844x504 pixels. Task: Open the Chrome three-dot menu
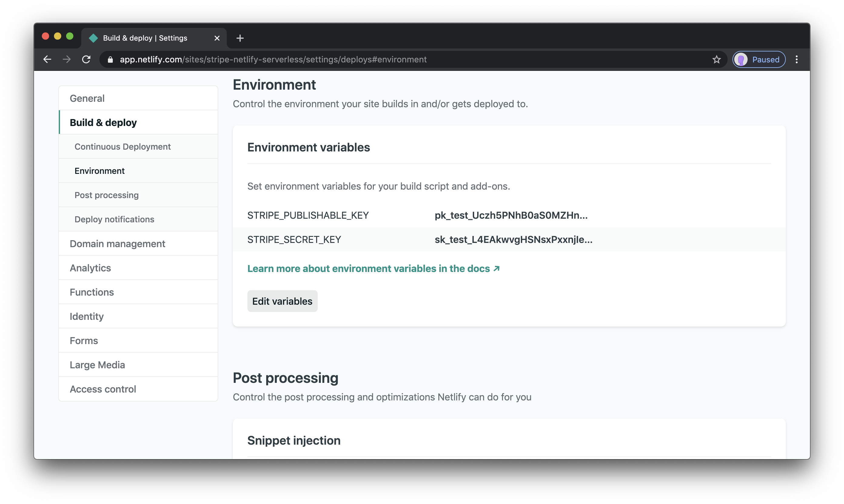(x=797, y=59)
